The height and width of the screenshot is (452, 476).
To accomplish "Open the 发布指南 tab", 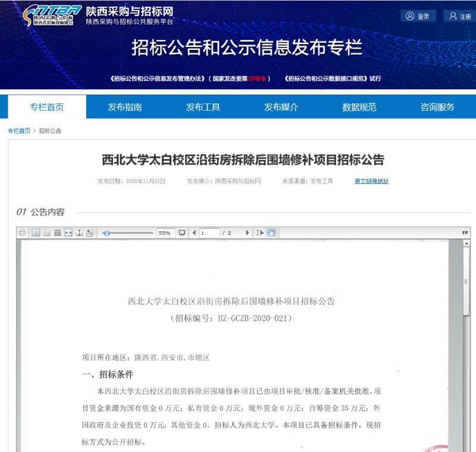I will (125, 107).
